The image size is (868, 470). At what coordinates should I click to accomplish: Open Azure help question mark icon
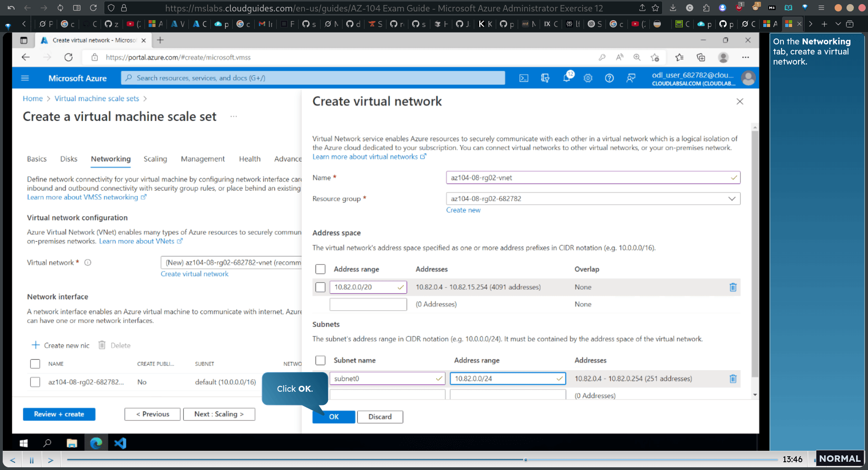pos(609,78)
